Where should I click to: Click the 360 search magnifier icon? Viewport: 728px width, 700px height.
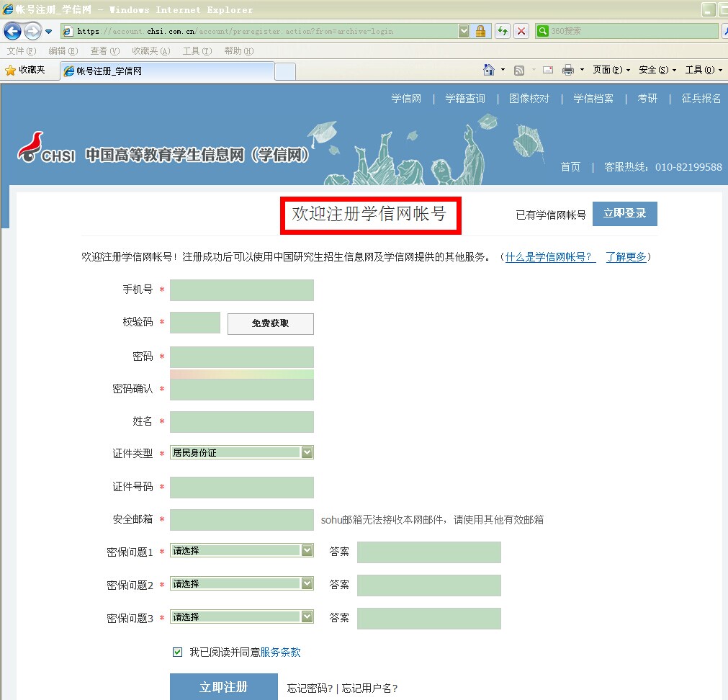(x=542, y=31)
